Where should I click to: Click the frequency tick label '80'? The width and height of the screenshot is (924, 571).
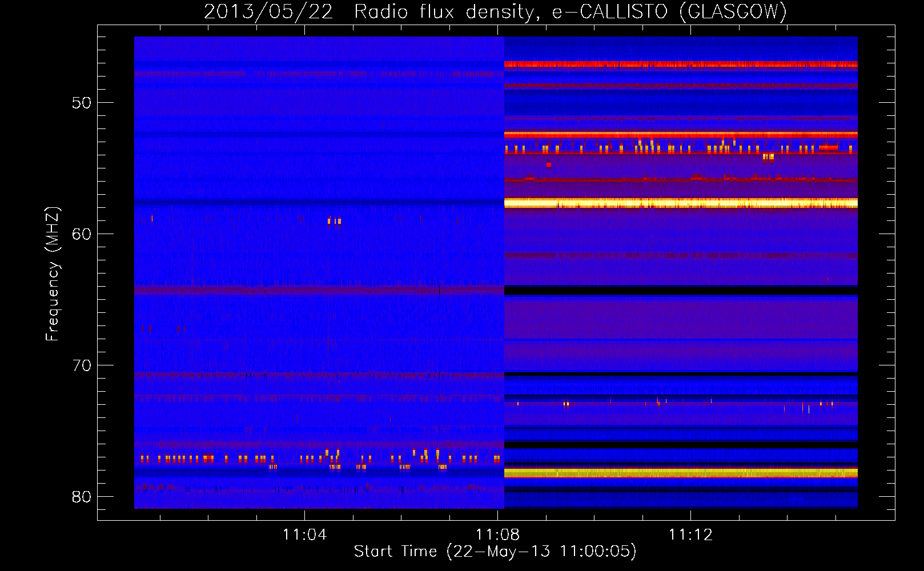pyautogui.click(x=81, y=497)
